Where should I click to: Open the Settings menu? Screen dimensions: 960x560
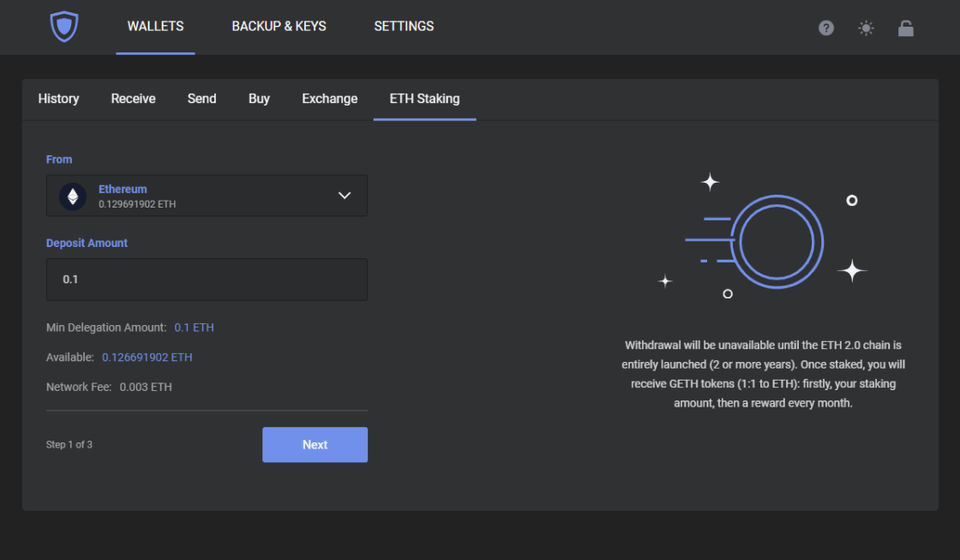[x=404, y=26]
